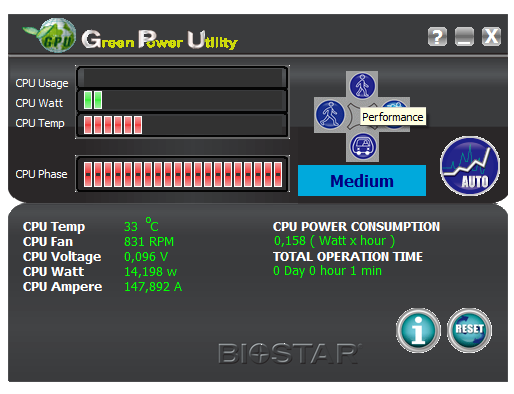The image size is (514, 394).
Task: Click the CPU power consumption Watt x hour value
Action: [x=334, y=241]
